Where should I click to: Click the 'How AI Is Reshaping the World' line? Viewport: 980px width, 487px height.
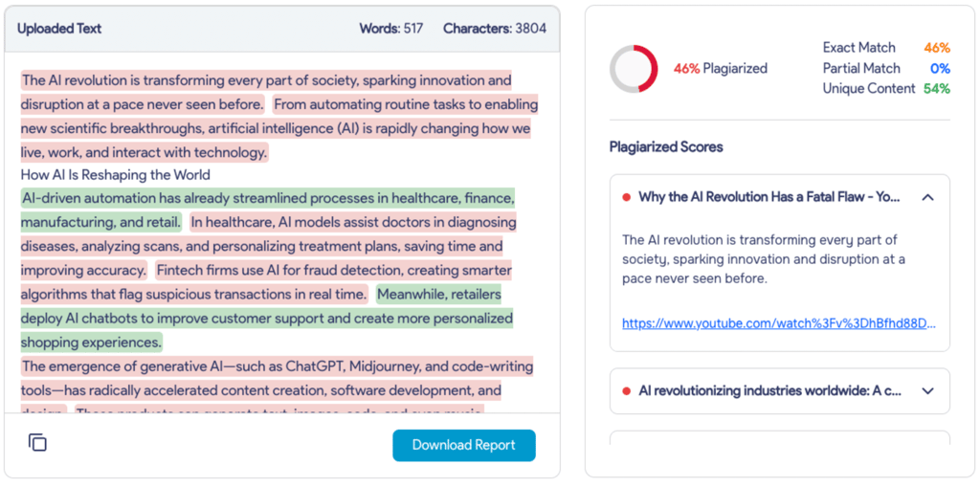coord(115,175)
